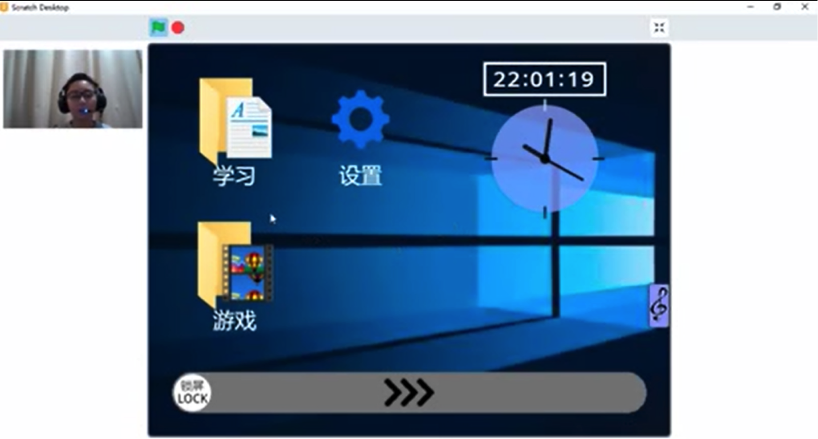Click the green flag to start project
The image size is (818, 439).
(158, 27)
